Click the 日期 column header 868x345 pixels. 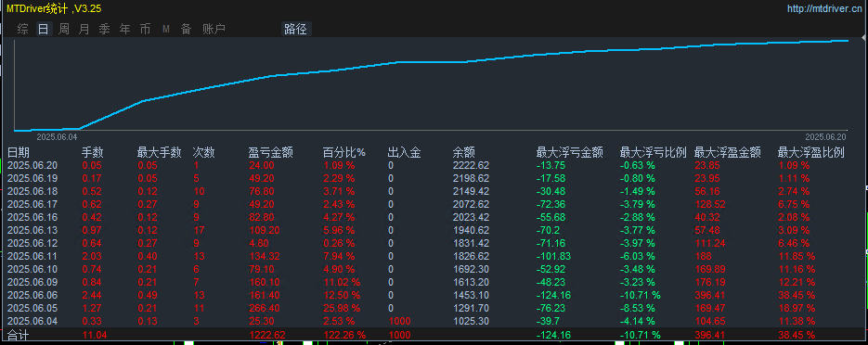(x=18, y=153)
